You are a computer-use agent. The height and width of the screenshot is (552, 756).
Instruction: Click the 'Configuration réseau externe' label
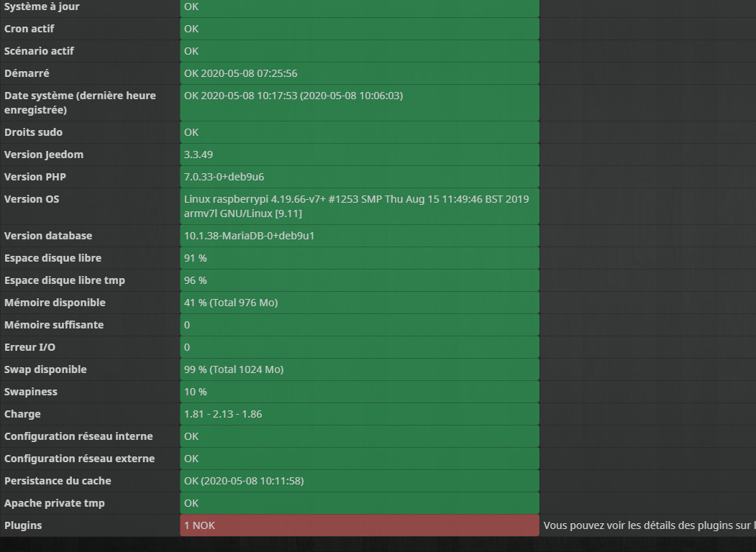(80, 459)
